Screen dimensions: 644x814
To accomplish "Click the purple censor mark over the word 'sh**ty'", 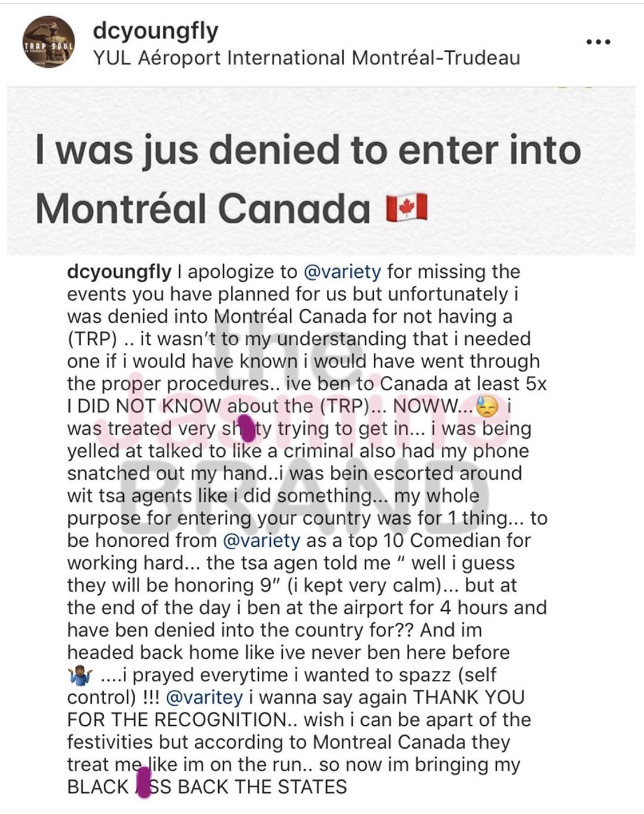I will click(x=248, y=429).
